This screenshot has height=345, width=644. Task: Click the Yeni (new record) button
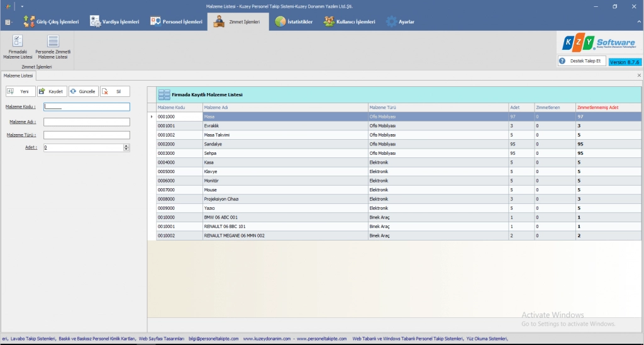click(21, 91)
